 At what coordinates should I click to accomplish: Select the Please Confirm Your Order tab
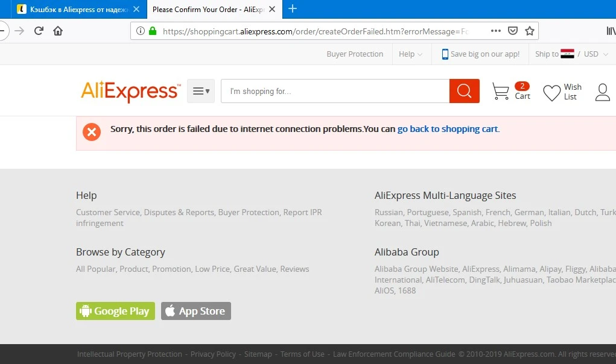(x=215, y=9)
